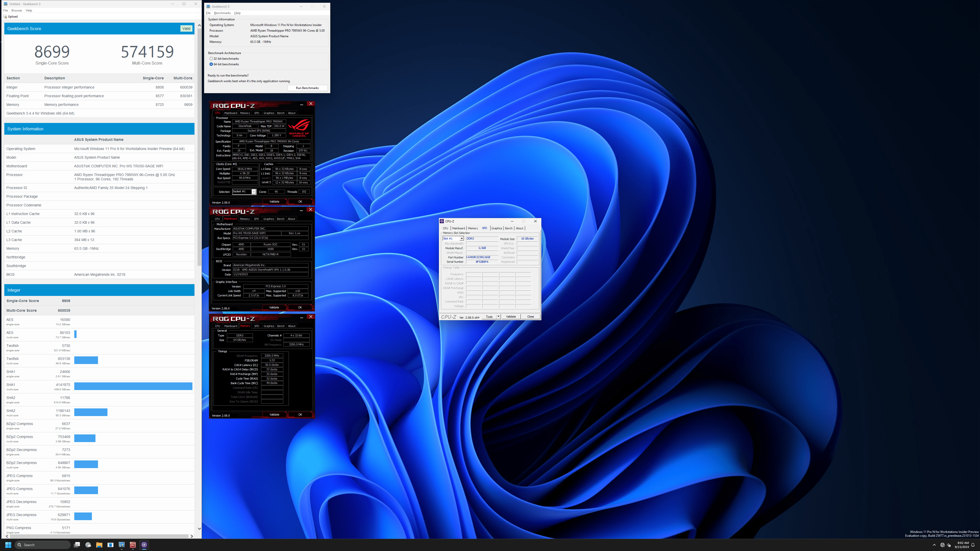Click Tools button in white CPU-Z window
Screen dimensions: 980x551
pos(489,316)
